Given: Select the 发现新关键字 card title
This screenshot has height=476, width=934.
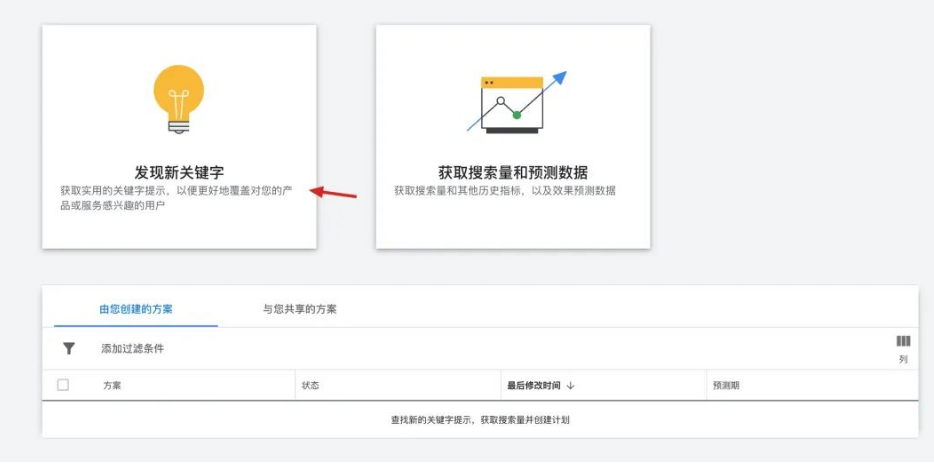Looking at the screenshot, I should pos(179,172).
